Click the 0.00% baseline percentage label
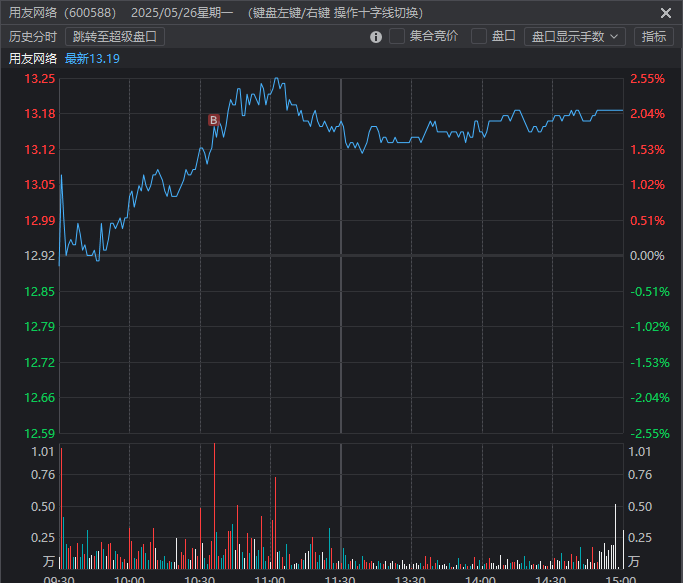This screenshot has width=683, height=583. point(646,256)
